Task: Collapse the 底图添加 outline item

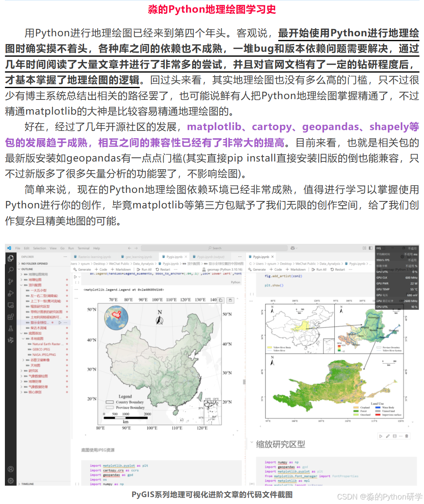Action: 21,333
